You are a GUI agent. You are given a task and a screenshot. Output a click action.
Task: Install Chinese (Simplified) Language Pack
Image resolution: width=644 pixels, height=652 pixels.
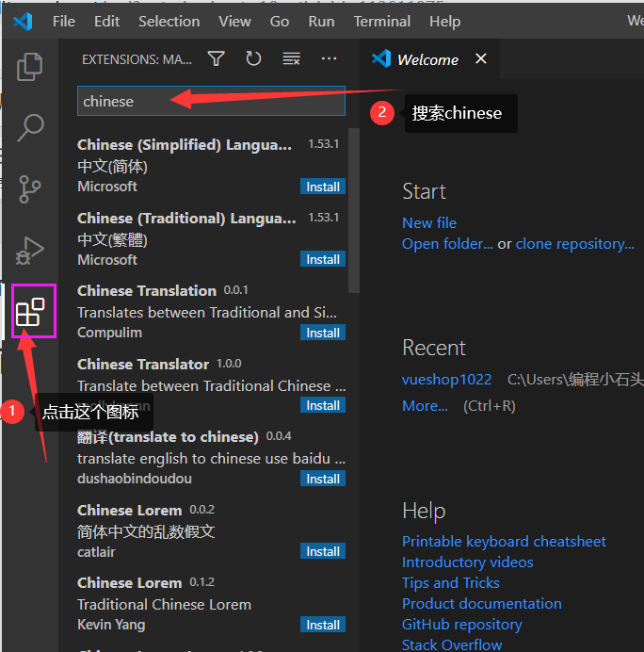[323, 187]
